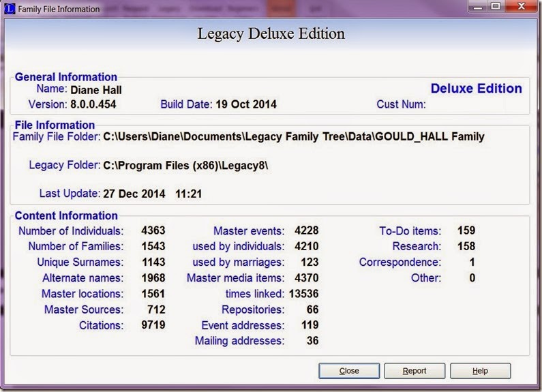Click Citations value 9719
Screen dimensions: 542x392
click(153, 325)
